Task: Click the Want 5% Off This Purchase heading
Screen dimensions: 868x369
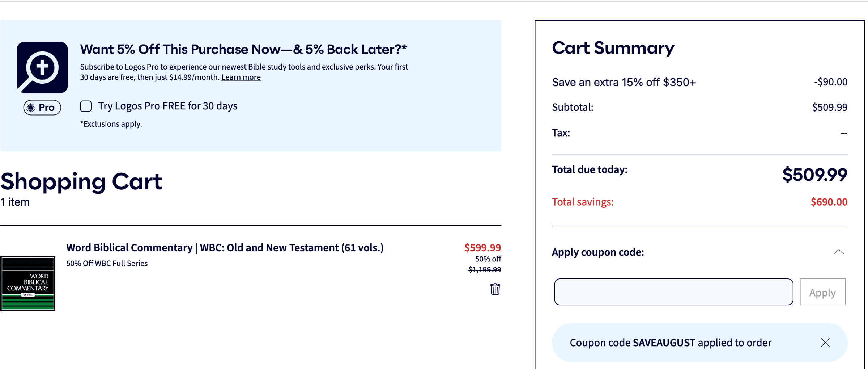Action: [243, 49]
